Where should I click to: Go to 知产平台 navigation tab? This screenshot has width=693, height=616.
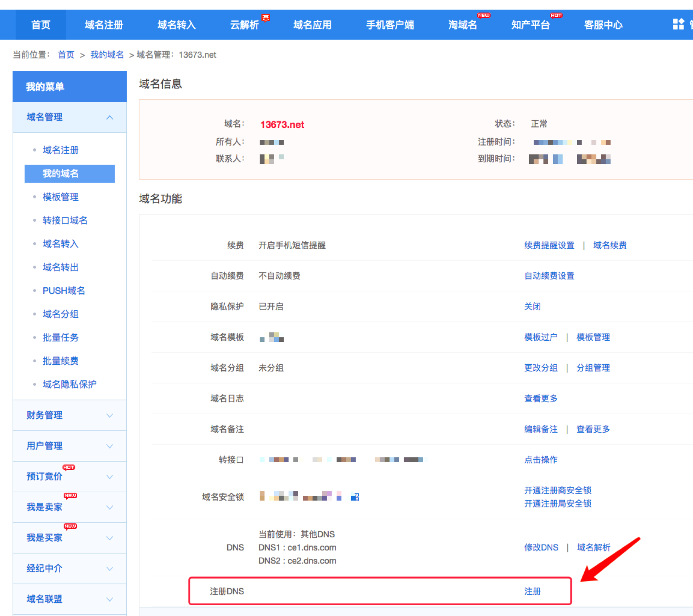(x=530, y=25)
